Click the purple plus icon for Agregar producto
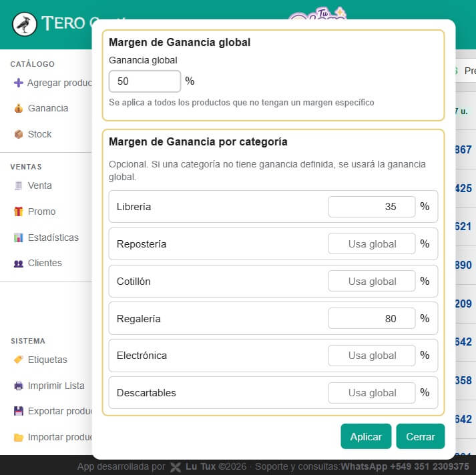476x475 pixels. pos(19,83)
